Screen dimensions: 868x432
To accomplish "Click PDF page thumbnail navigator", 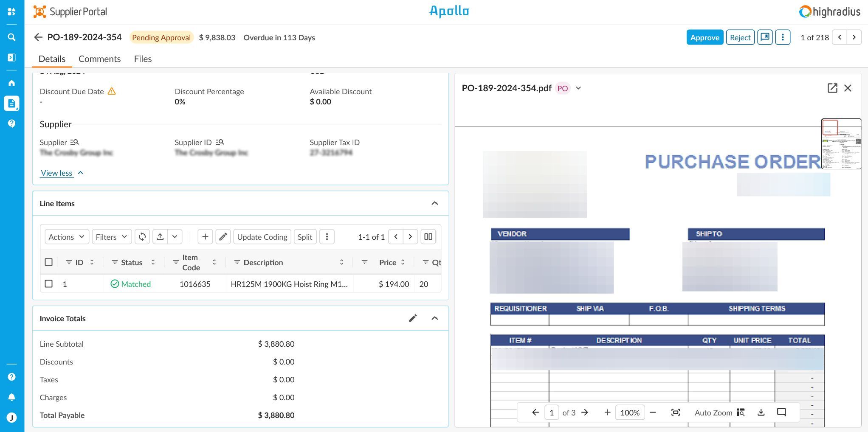I will [x=841, y=144].
